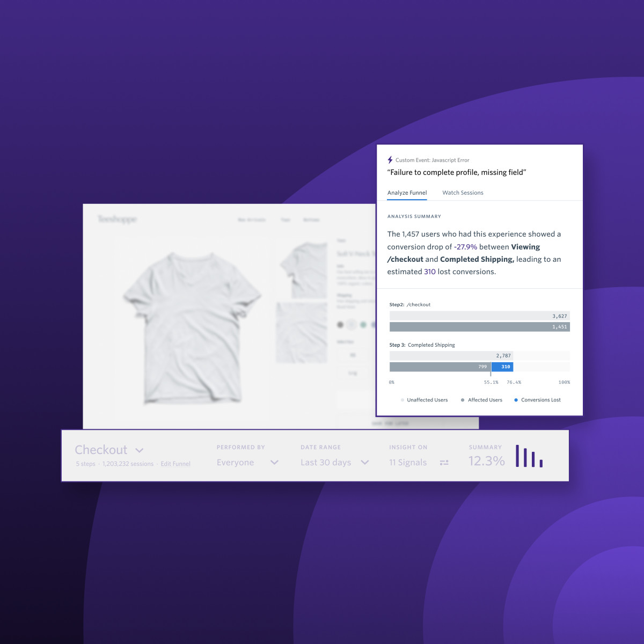Click the Affected Users legend item
644x644 pixels.
pos(481,400)
